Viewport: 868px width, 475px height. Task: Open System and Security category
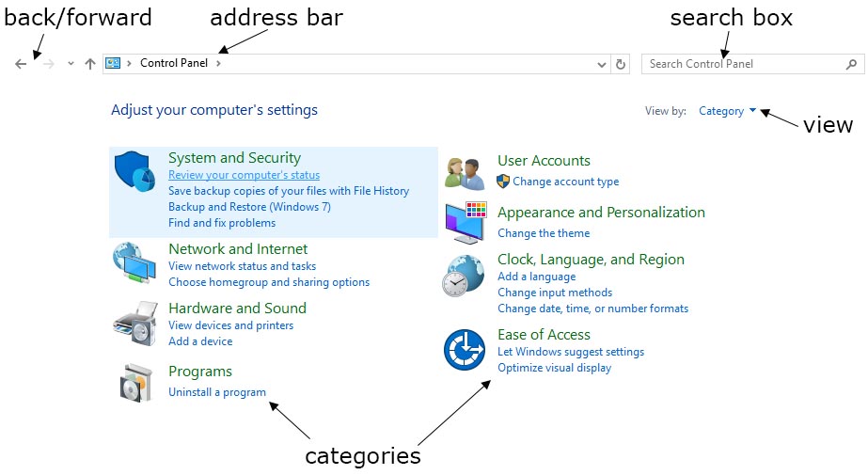point(234,158)
